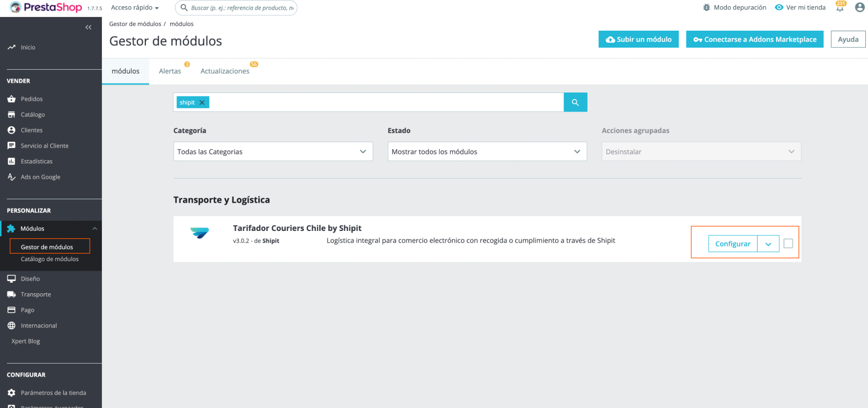Screen dimensions: 868x408
Task: Click the Transporte menu label
Action: [36, 294]
